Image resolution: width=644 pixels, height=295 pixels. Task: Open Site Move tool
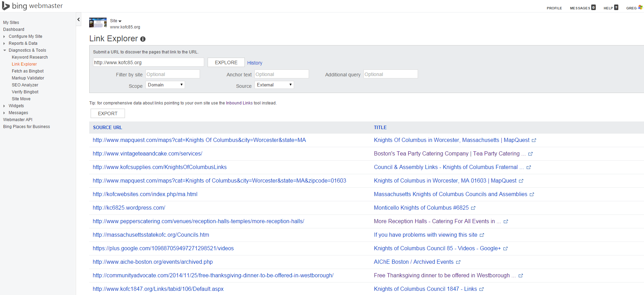[21, 99]
